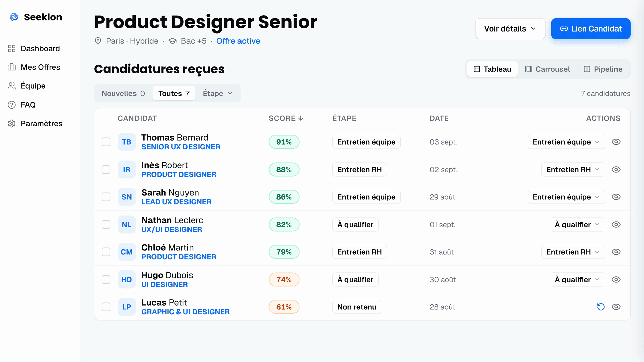Click the Équipe people icon
Viewport: 644px width, 362px height.
click(x=12, y=86)
